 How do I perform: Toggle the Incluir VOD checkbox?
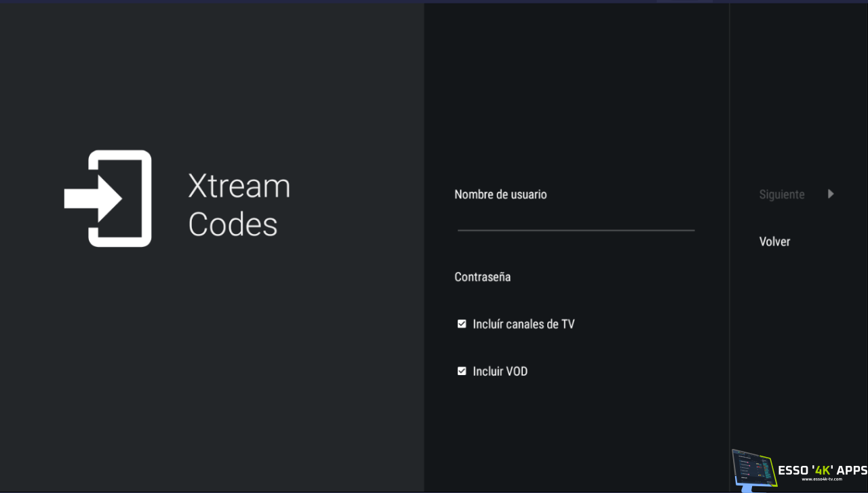[x=462, y=372]
